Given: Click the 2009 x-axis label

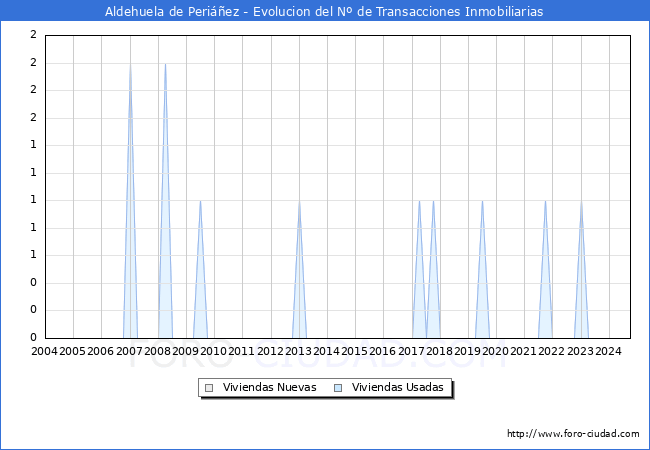Looking at the screenshot, I should coord(185,351).
